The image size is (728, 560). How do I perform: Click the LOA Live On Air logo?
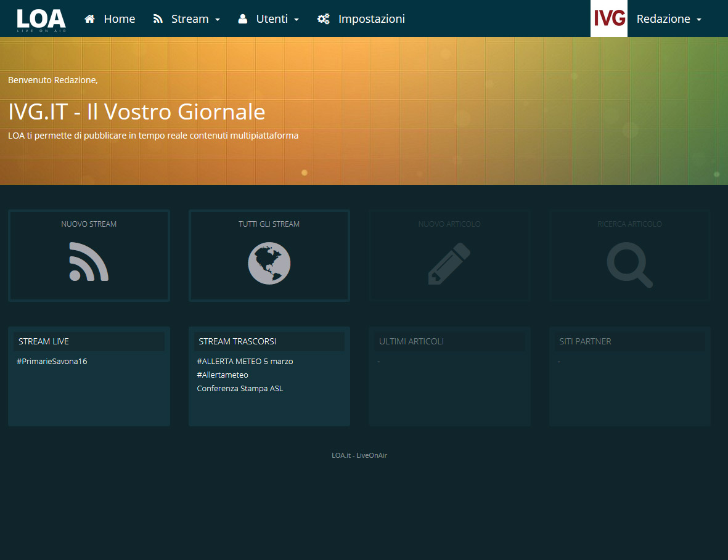coord(41,20)
